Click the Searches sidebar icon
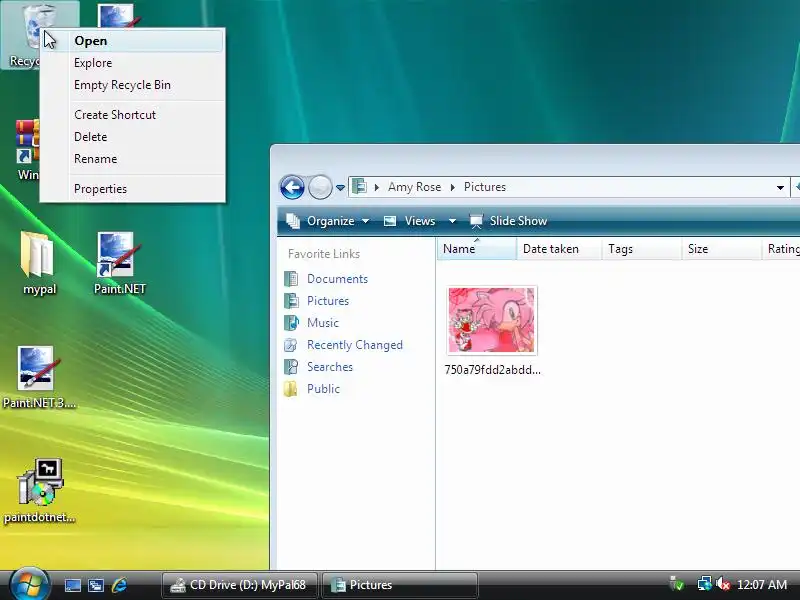 (291, 367)
